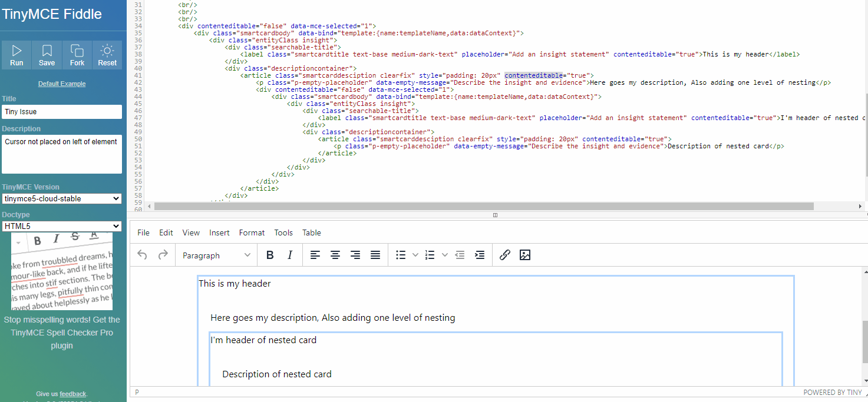
Task: Click the Run button
Action: click(x=16, y=55)
